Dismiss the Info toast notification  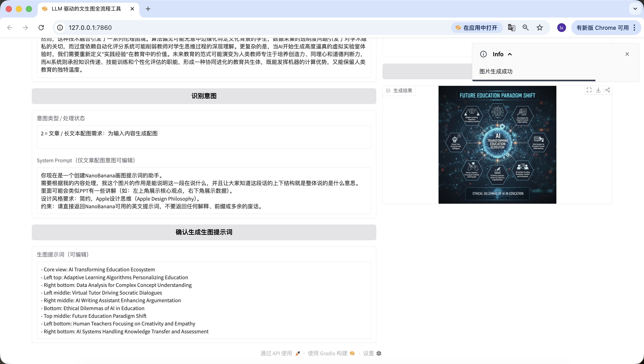(627, 54)
